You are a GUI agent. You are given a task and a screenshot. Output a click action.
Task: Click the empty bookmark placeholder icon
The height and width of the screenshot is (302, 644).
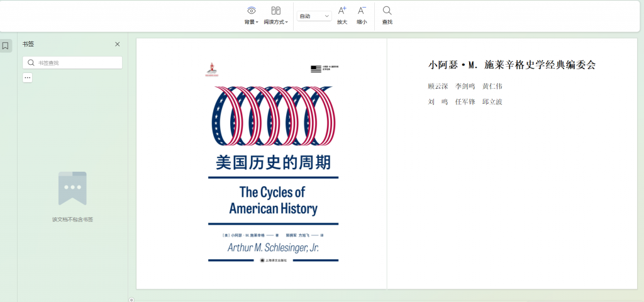coord(72,188)
